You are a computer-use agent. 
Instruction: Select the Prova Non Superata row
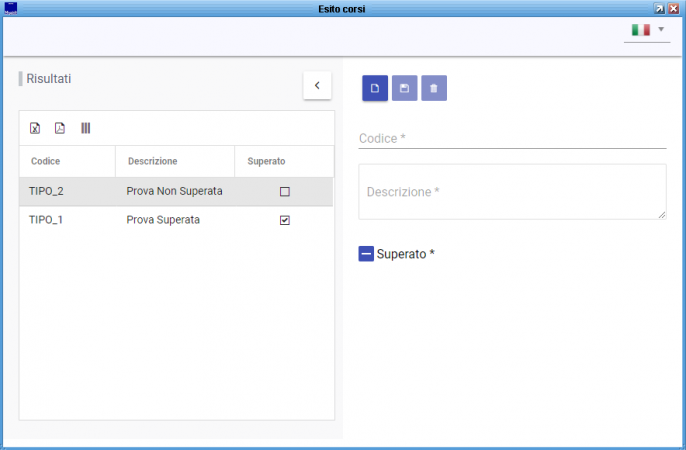click(x=174, y=191)
